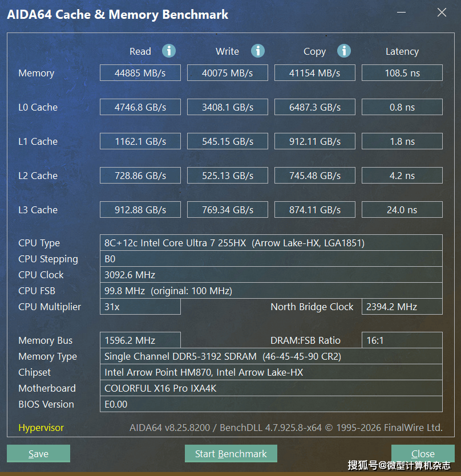
Task: Select the Memory read value 44885 MB/s
Action: tap(140, 73)
